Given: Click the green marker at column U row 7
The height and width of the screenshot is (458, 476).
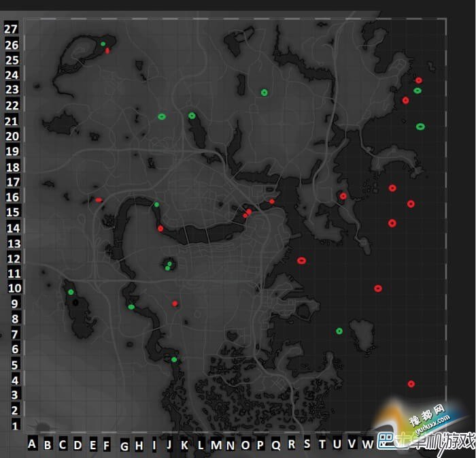Looking at the screenshot, I should (339, 331).
